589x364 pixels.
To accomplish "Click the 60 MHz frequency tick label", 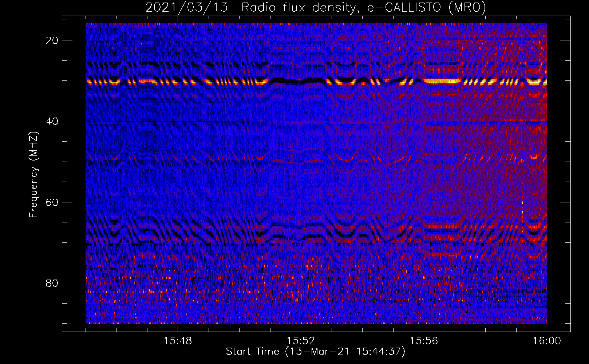I will (52, 202).
